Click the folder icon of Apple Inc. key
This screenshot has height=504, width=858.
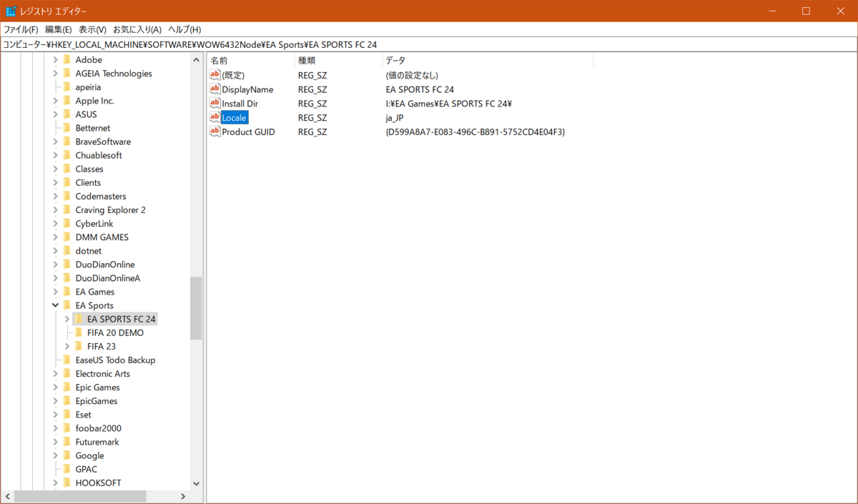coord(67,101)
